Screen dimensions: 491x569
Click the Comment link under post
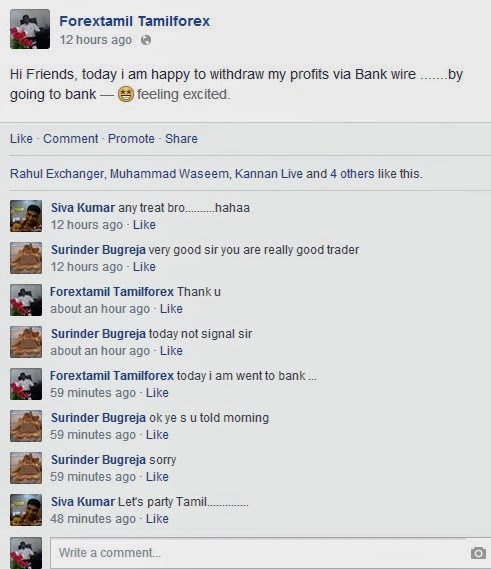click(x=71, y=139)
